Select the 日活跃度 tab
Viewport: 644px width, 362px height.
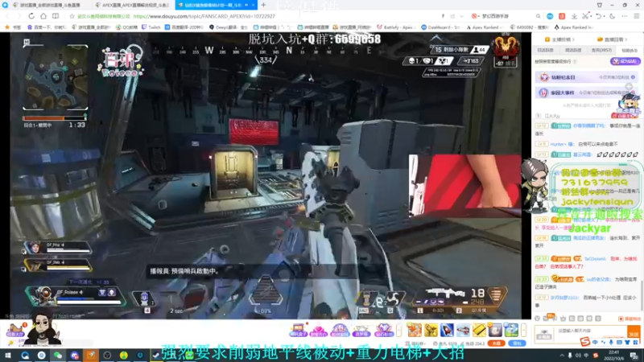point(546,51)
